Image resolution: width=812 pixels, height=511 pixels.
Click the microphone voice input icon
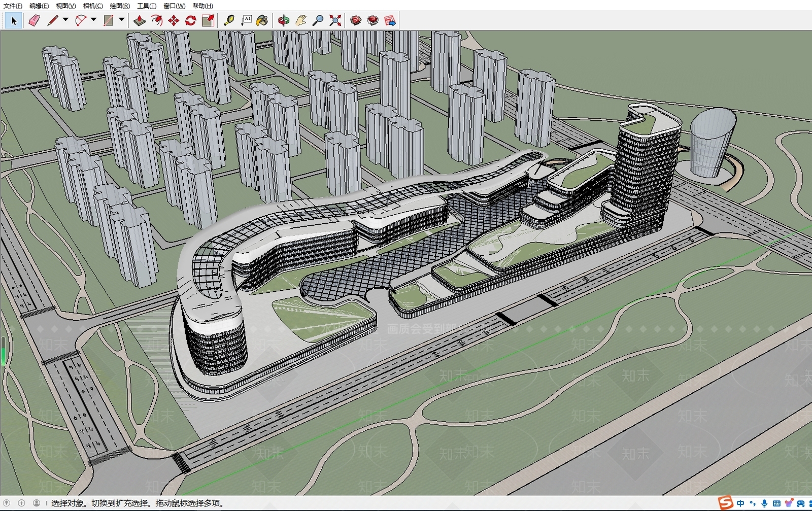click(x=764, y=503)
